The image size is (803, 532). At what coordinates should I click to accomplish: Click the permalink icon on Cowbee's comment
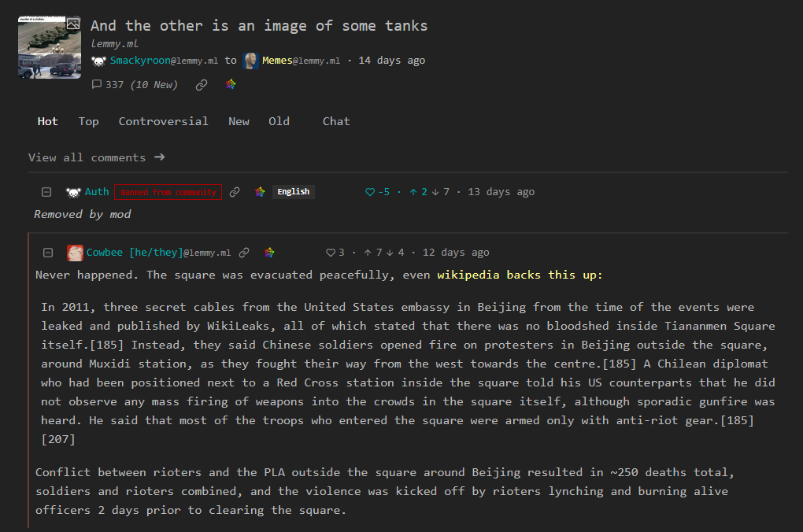click(x=244, y=253)
